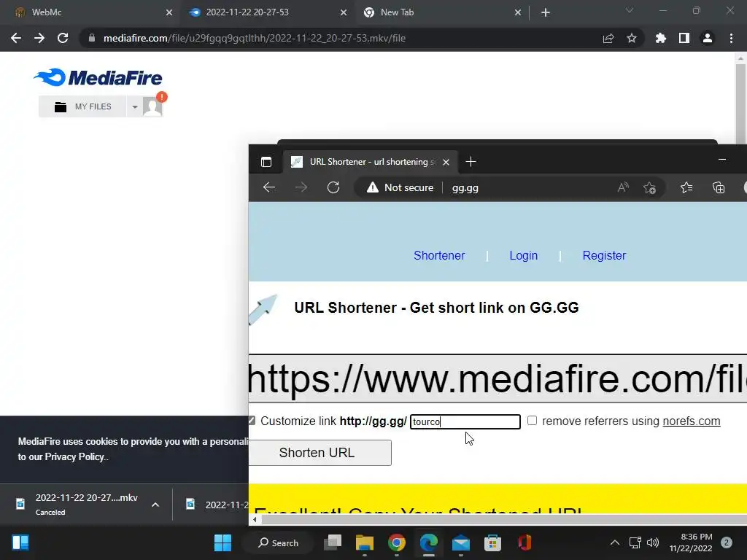Open clock showing 8:36 PM 11/22/2022
Screen dimensions: 747x560
pyautogui.click(x=690, y=542)
